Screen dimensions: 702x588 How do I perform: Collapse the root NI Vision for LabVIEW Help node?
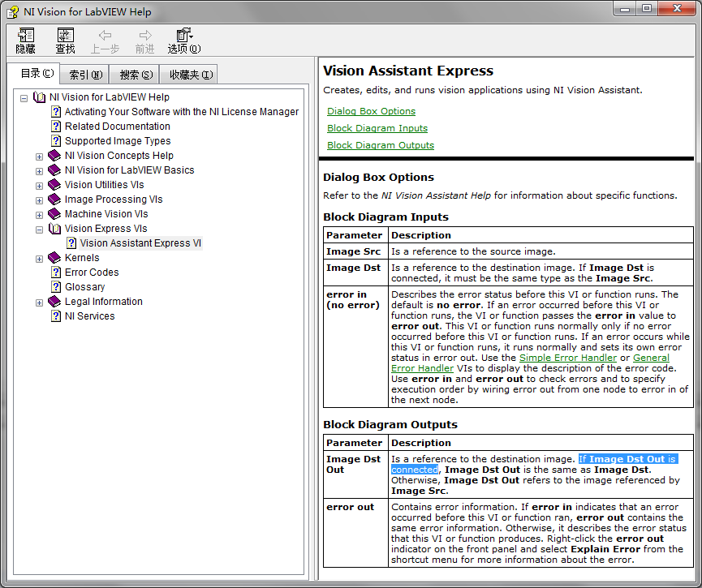pos(24,98)
